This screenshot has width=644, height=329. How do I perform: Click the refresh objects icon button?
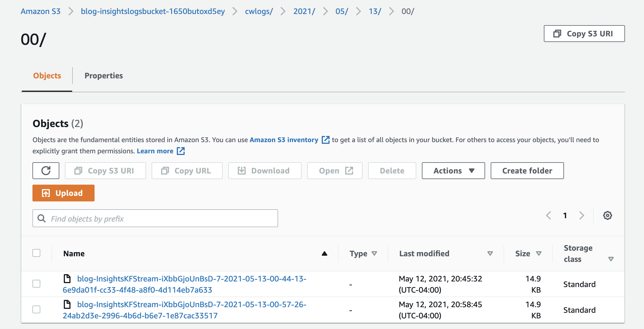point(46,171)
